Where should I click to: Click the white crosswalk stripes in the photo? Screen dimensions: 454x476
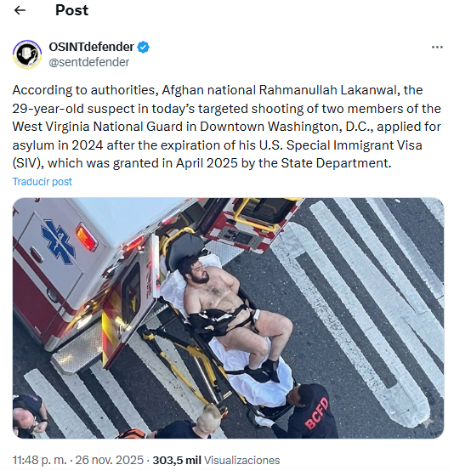tap(365, 303)
